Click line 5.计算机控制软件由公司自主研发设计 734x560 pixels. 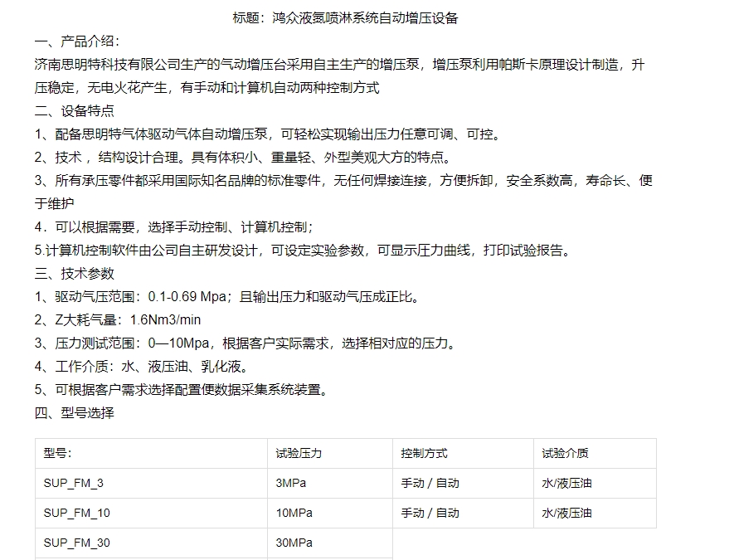(x=304, y=251)
